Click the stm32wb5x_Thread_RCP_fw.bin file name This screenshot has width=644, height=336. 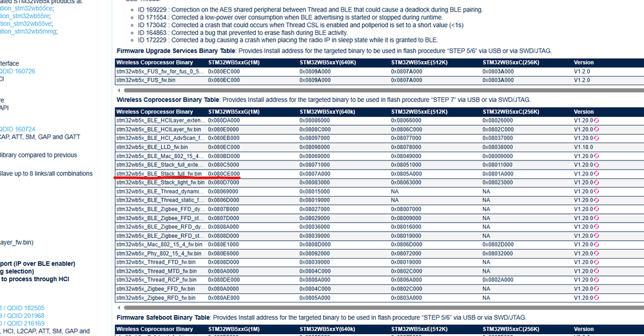pos(156,280)
